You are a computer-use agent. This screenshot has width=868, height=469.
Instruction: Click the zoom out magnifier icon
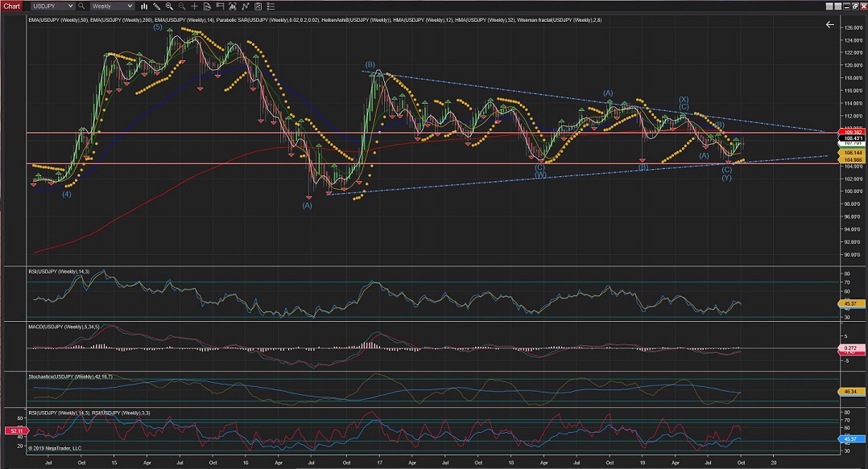(182, 6)
